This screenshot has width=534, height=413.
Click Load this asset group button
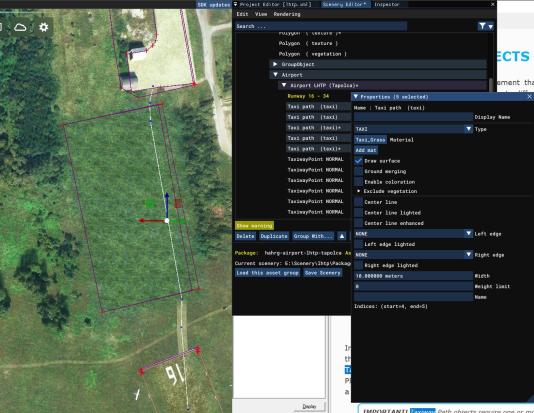click(x=268, y=273)
